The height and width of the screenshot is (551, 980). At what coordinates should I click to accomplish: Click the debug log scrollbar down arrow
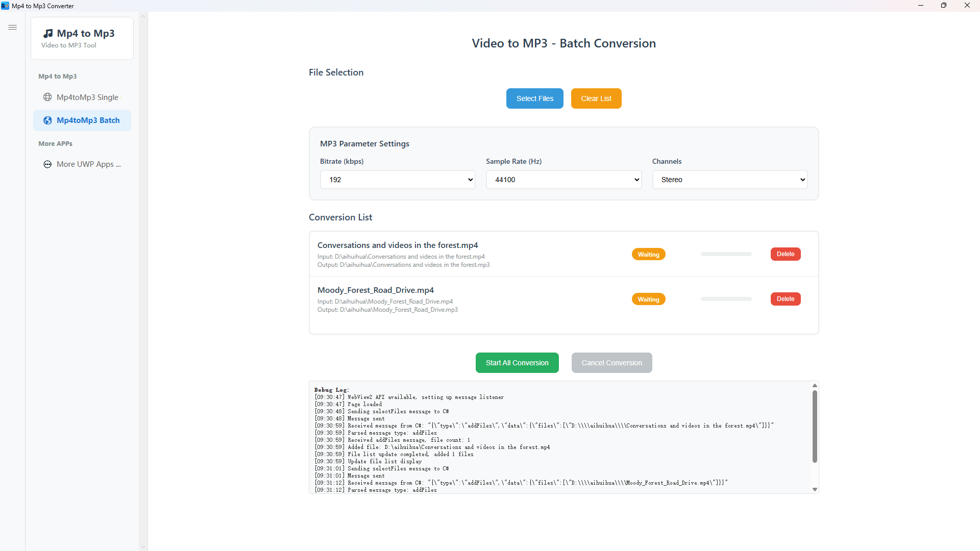[x=814, y=489]
